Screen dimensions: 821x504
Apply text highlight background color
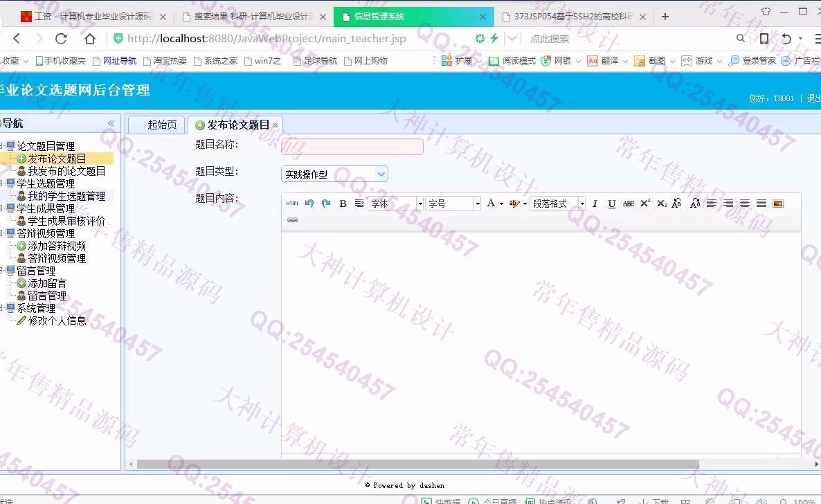pos(514,204)
